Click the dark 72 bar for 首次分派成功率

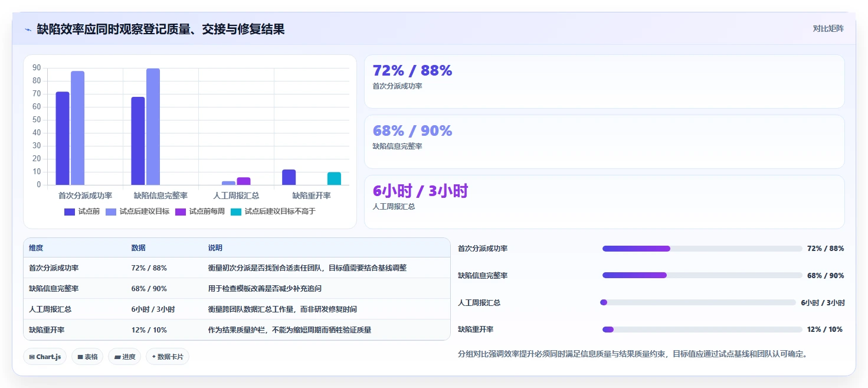click(x=63, y=138)
